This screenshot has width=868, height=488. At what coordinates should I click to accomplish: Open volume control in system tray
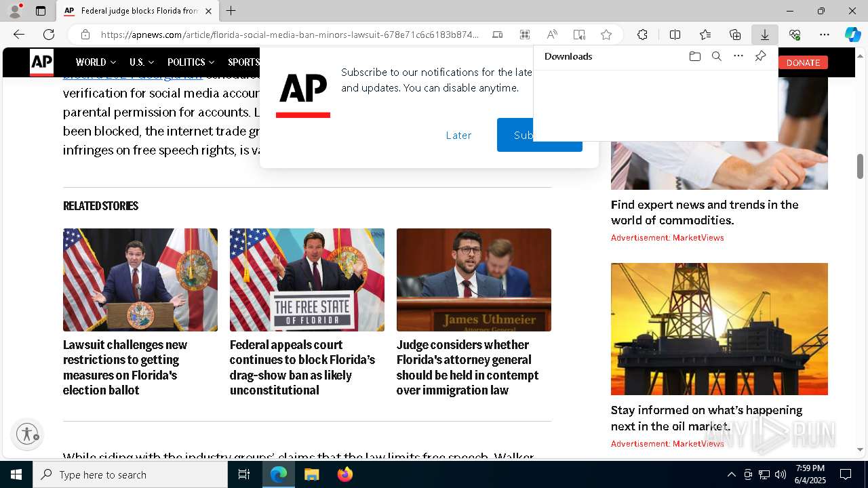[x=780, y=474]
